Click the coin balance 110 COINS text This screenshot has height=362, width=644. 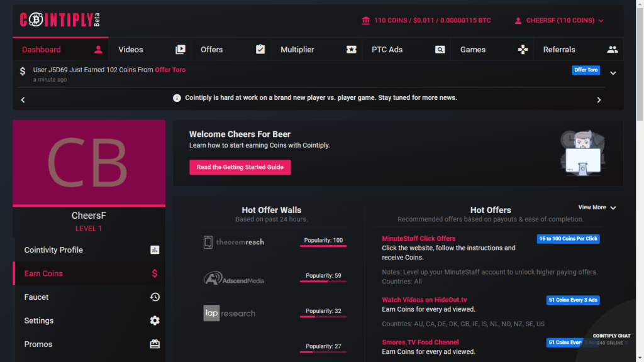point(433,21)
